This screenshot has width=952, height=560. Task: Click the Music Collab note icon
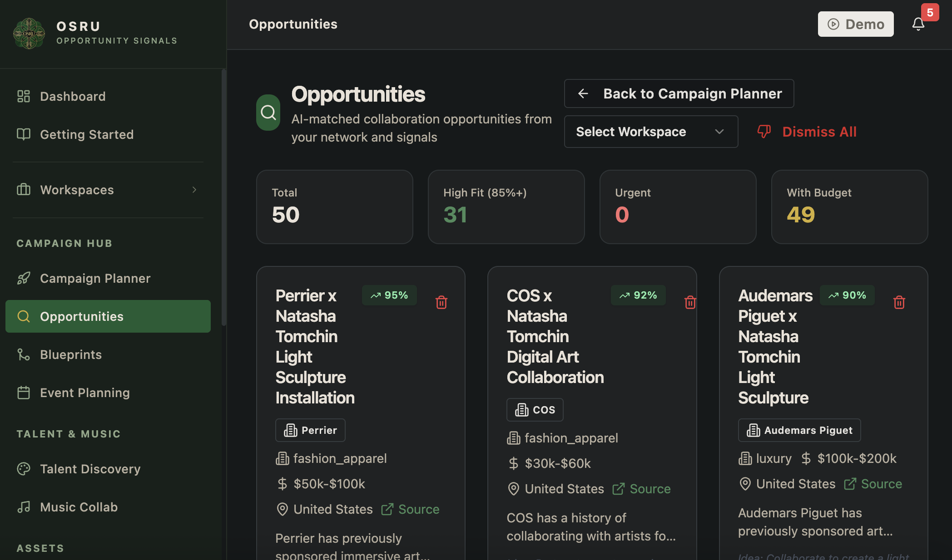coord(24,507)
